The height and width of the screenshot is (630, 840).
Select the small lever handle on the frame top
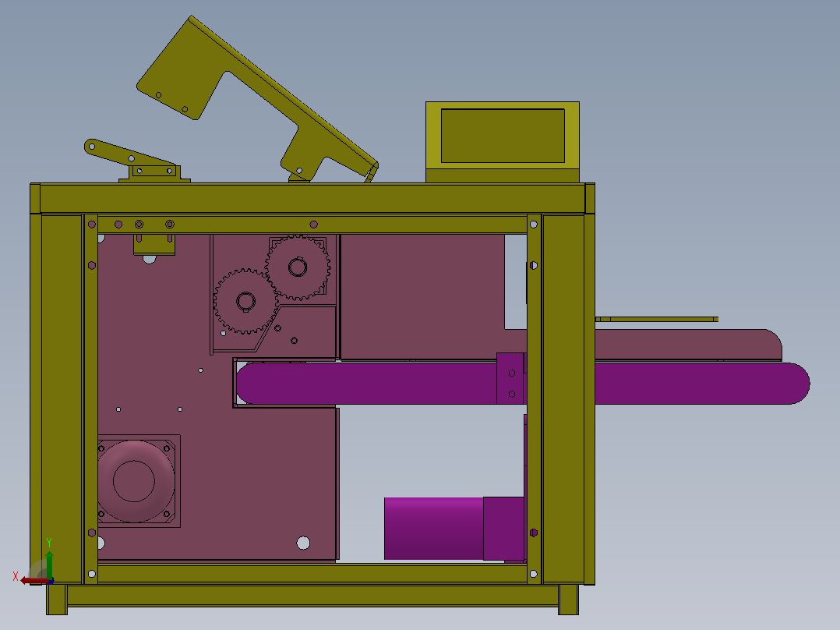[x=129, y=154]
